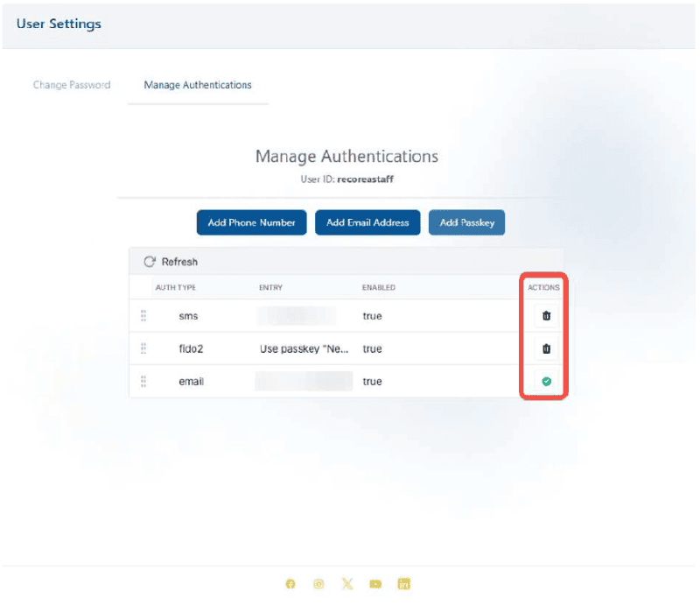Click the Auth Type column header
The height and width of the screenshot is (605, 700).
174,287
